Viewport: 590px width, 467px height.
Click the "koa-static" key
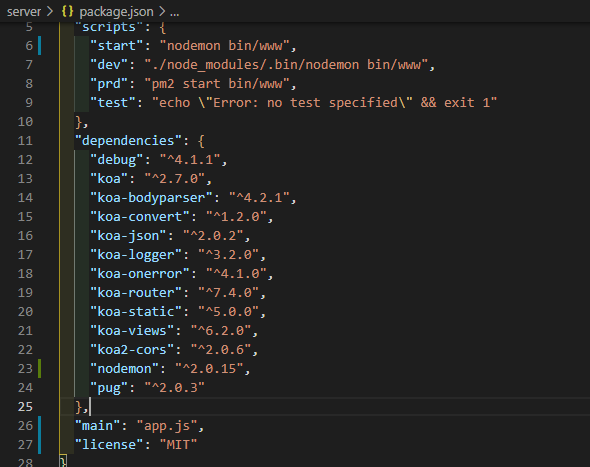pyautogui.click(x=136, y=312)
